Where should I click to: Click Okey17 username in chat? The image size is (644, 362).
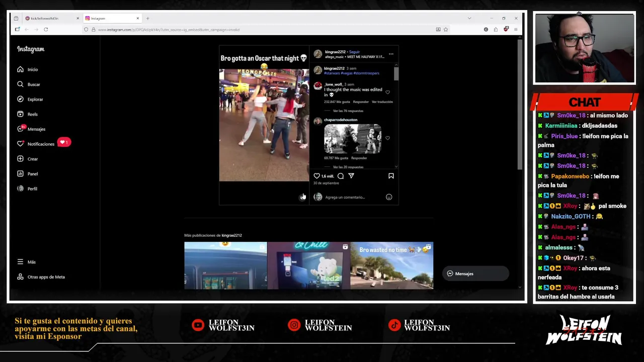coord(573,258)
